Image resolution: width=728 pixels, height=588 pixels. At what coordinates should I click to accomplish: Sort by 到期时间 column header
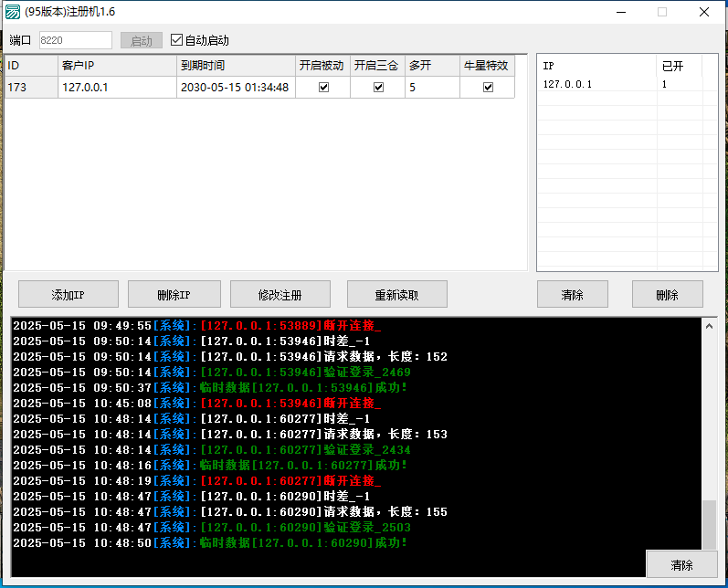[x=236, y=66]
